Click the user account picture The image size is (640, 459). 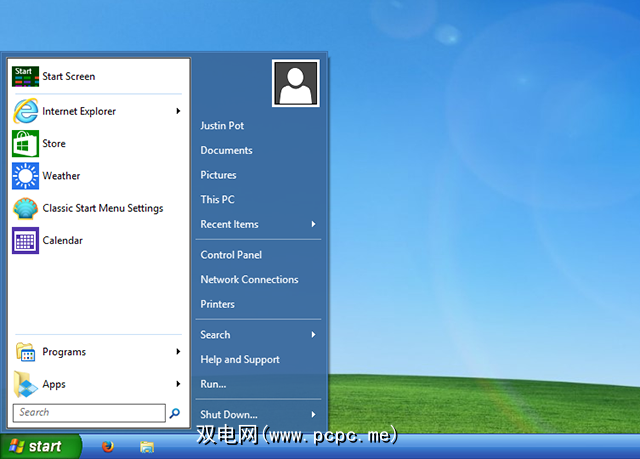pos(296,83)
